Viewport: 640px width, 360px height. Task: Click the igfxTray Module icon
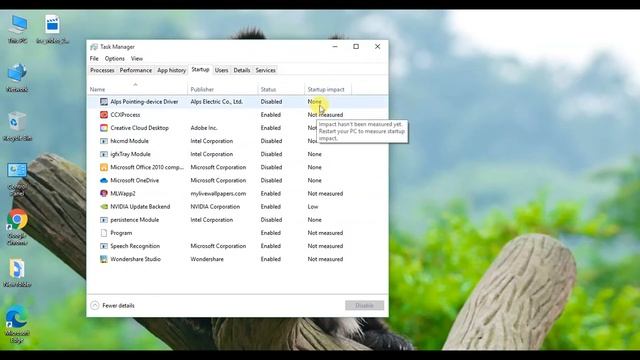104,154
